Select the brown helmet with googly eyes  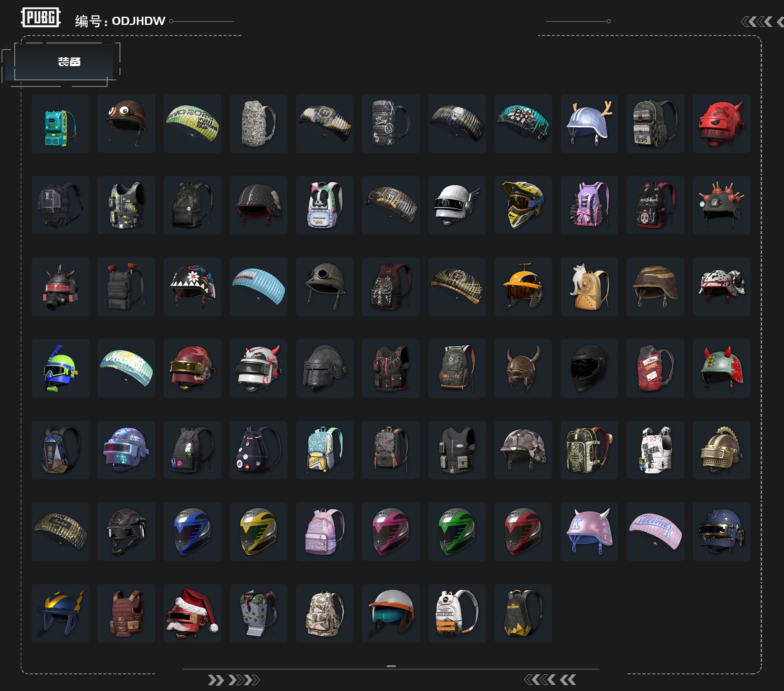click(127, 123)
